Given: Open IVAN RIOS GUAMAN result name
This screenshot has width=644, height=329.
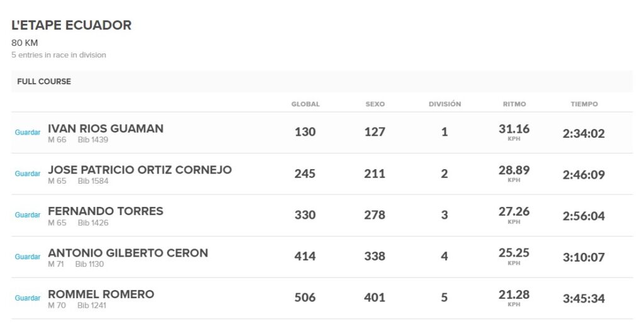Looking at the screenshot, I should (x=106, y=128).
